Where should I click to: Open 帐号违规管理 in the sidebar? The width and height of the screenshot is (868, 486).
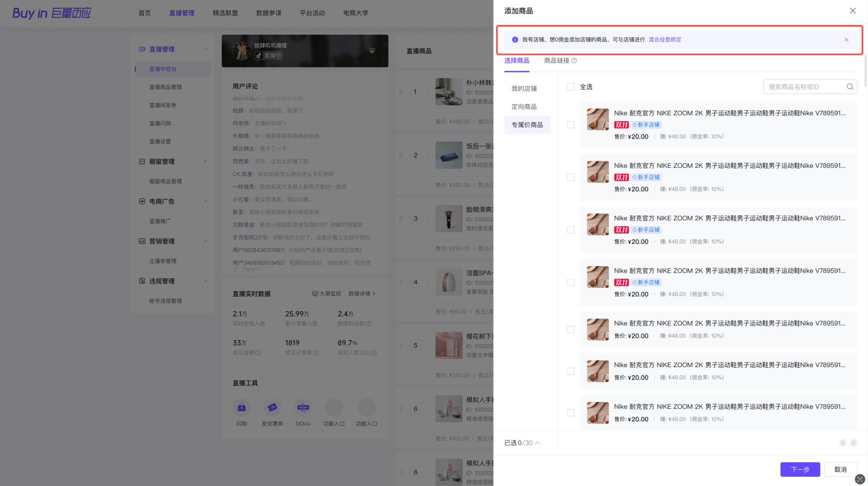pyautogui.click(x=165, y=301)
